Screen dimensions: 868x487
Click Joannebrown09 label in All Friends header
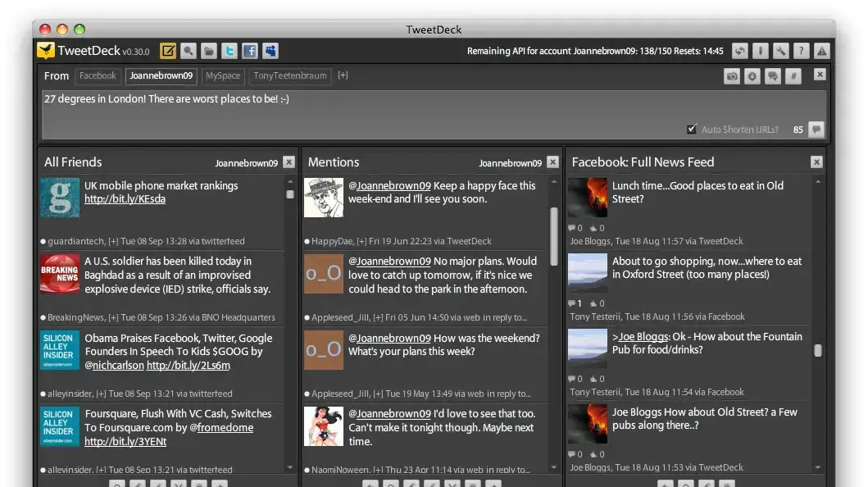pos(247,163)
